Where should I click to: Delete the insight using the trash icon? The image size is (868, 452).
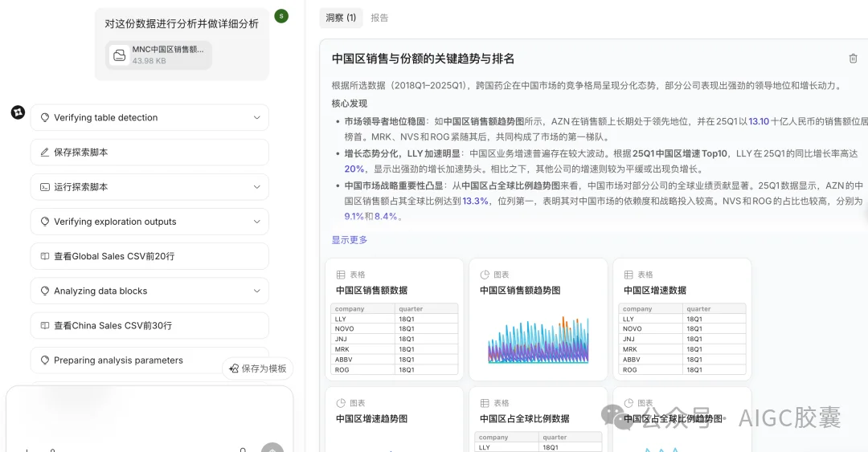[853, 59]
